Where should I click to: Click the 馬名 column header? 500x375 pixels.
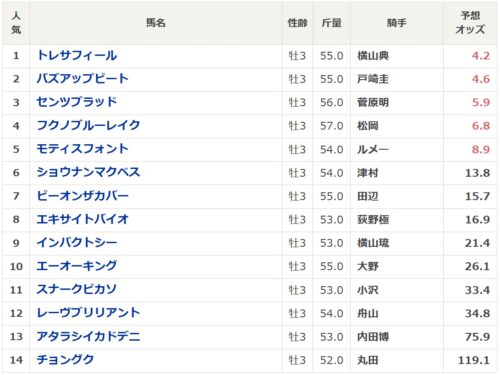[x=156, y=23]
